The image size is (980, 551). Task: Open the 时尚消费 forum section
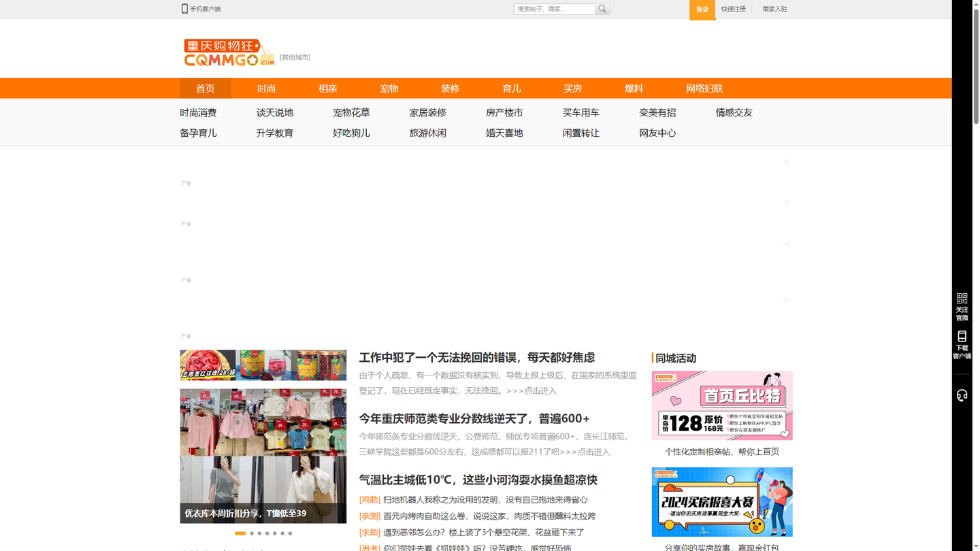pos(198,113)
